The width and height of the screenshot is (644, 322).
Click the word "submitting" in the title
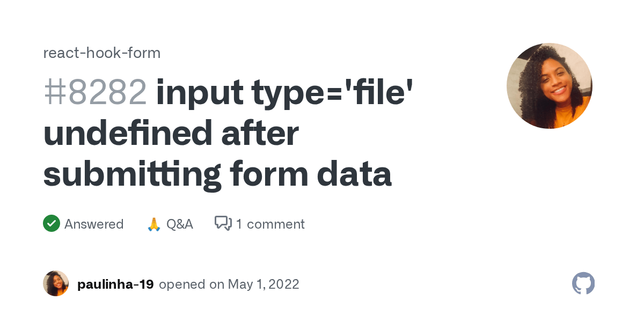pyautogui.click(x=131, y=174)
